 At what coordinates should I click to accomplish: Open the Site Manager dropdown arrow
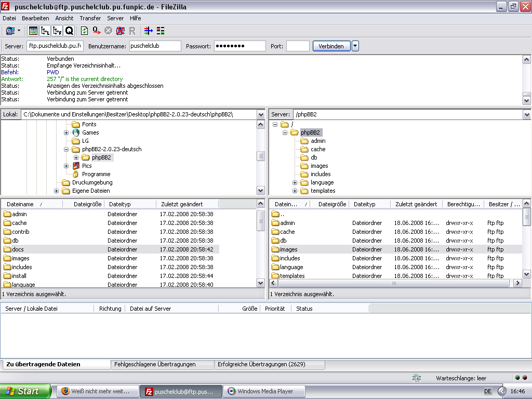pyautogui.click(x=19, y=31)
